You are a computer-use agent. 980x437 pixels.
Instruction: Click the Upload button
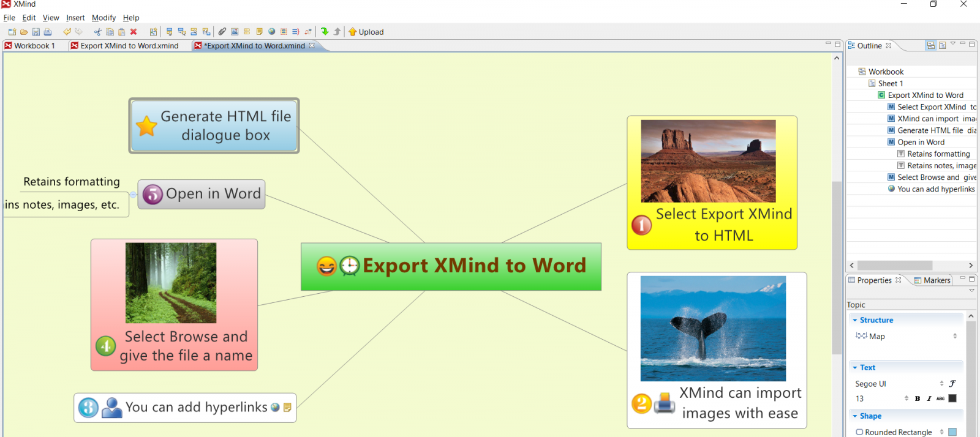[x=366, y=32]
